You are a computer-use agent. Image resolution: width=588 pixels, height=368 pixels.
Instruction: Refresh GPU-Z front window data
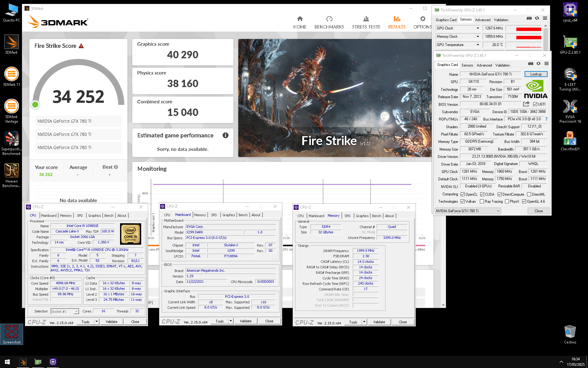538,63
